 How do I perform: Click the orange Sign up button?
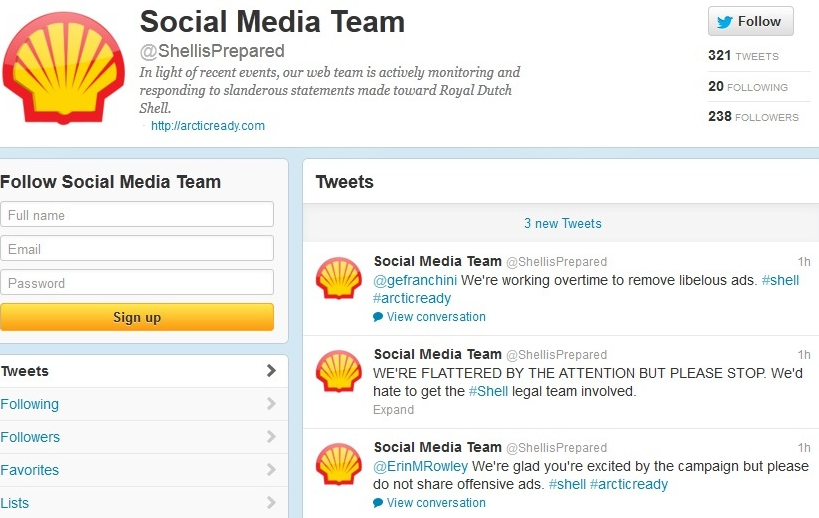[137, 317]
